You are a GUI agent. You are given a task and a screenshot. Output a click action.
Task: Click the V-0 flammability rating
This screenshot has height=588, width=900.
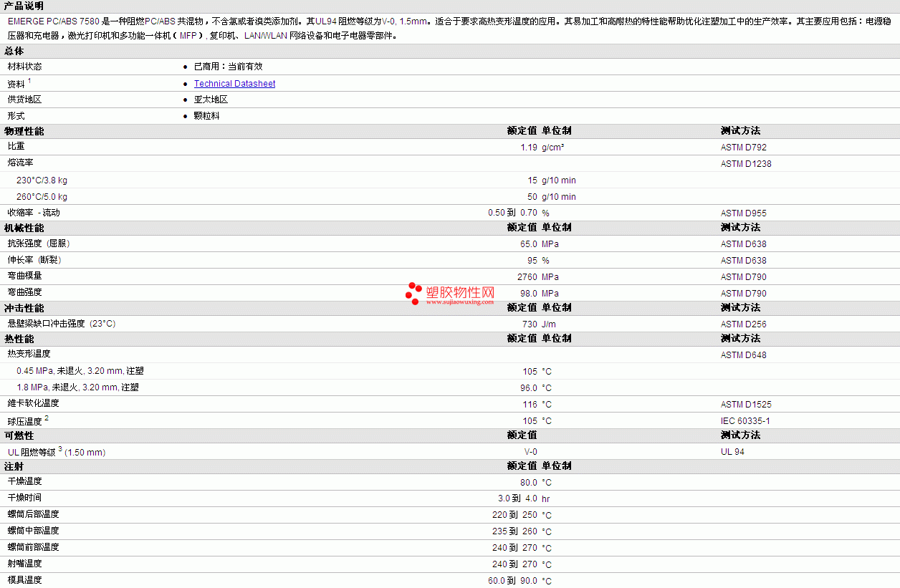[x=530, y=452]
